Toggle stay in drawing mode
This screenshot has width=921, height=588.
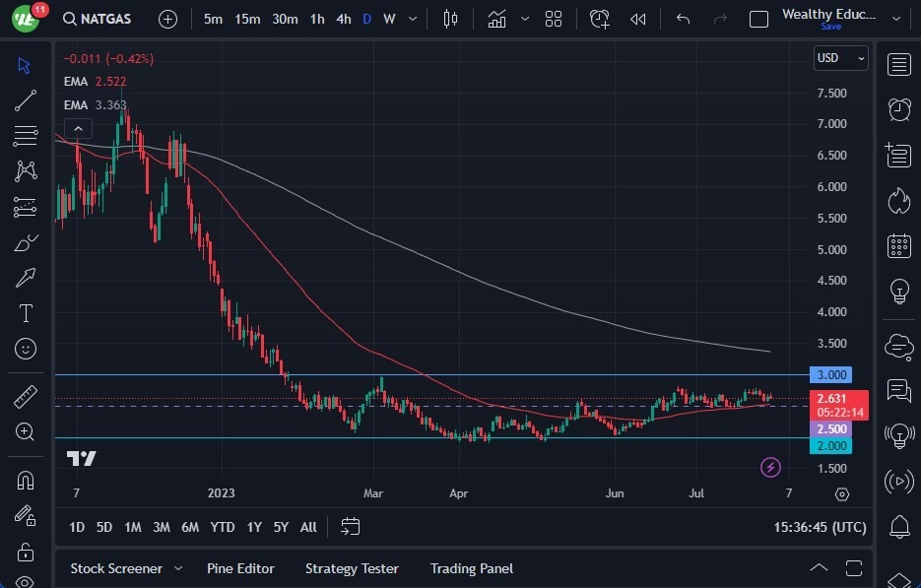[26, 516]
